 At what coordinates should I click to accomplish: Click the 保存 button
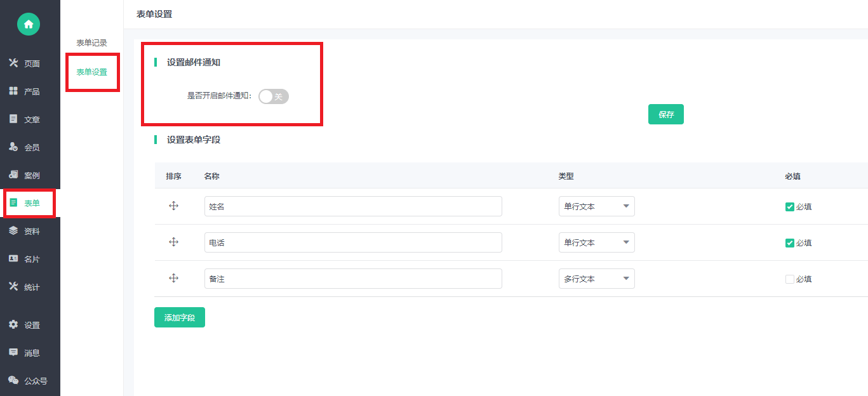pos(665,114)
